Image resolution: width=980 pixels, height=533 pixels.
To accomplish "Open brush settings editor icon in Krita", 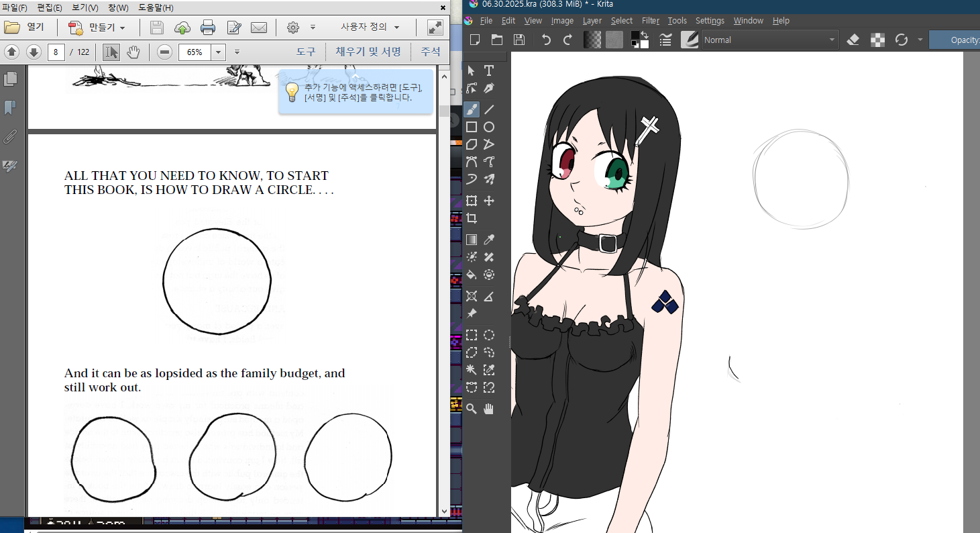I will coord(665,40).
